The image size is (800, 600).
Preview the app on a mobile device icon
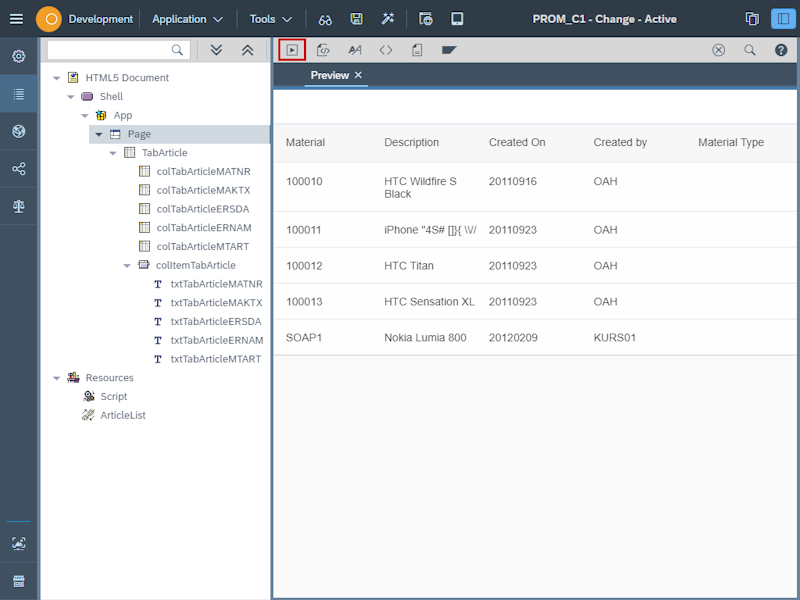pos(457,18)
